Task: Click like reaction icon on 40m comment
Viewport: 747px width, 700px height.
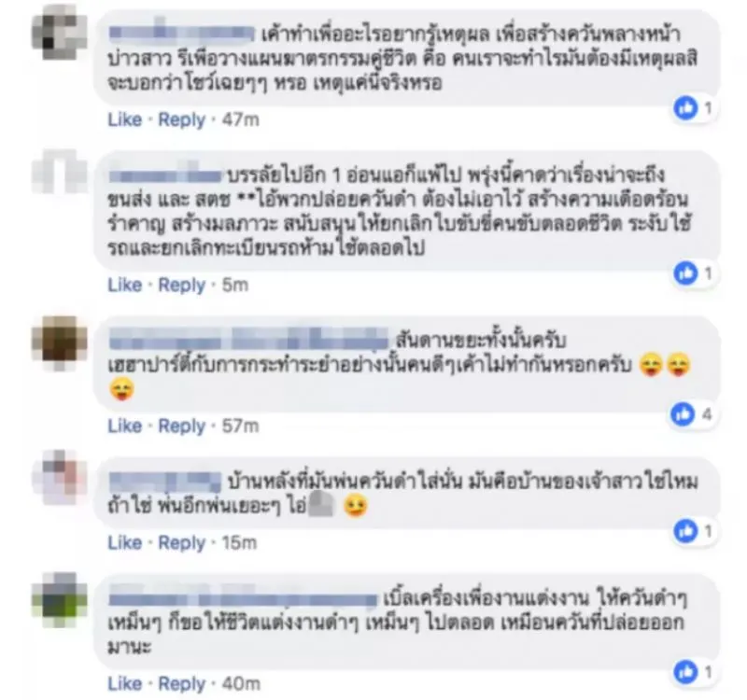Action: tap(685, 672)
